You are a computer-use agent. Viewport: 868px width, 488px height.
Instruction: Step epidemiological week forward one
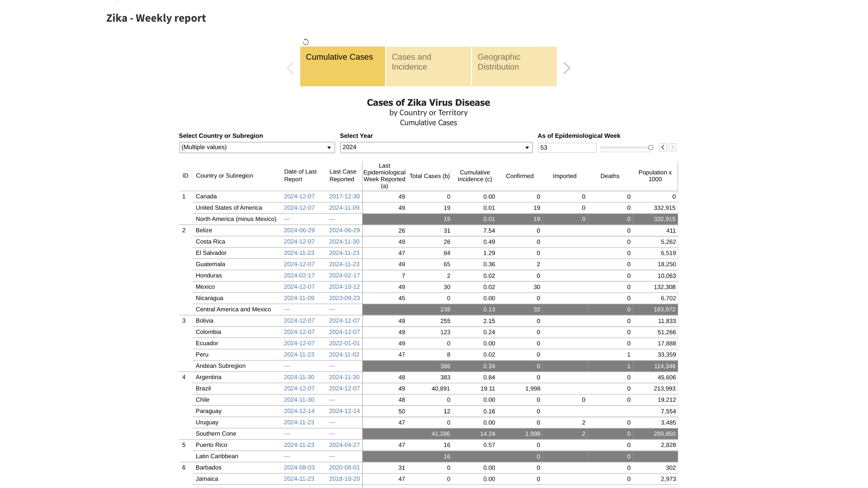click(672, 147)
